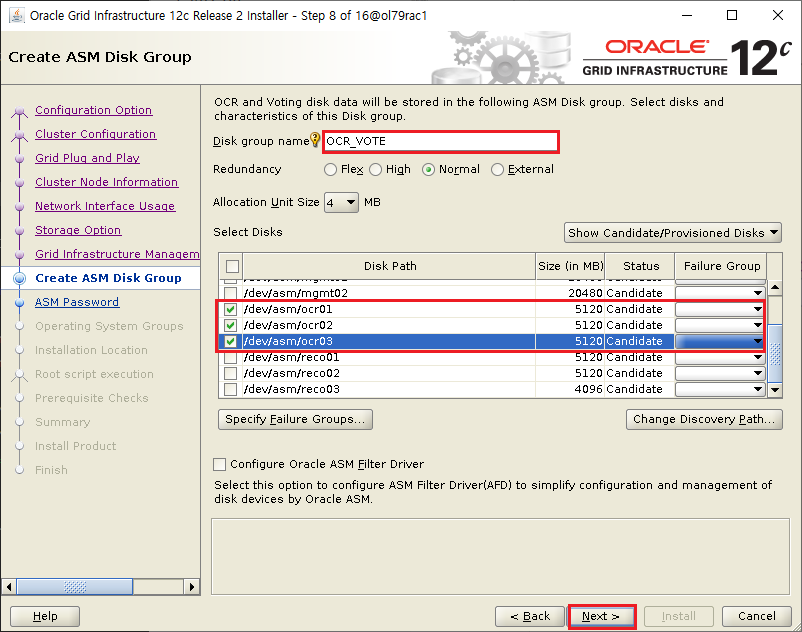Open Failure Group dropdown for ocr02
Viewport: 802px width, 632px height.
(720, 325)
